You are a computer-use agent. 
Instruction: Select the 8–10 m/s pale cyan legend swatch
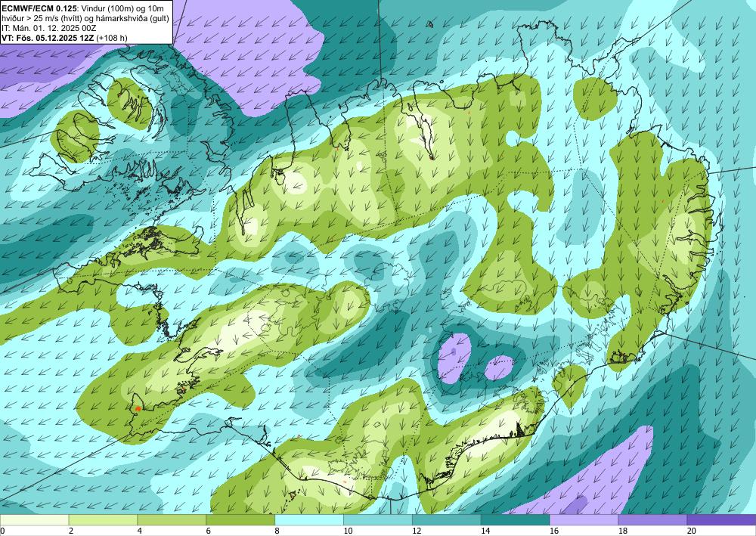point(309,519)
